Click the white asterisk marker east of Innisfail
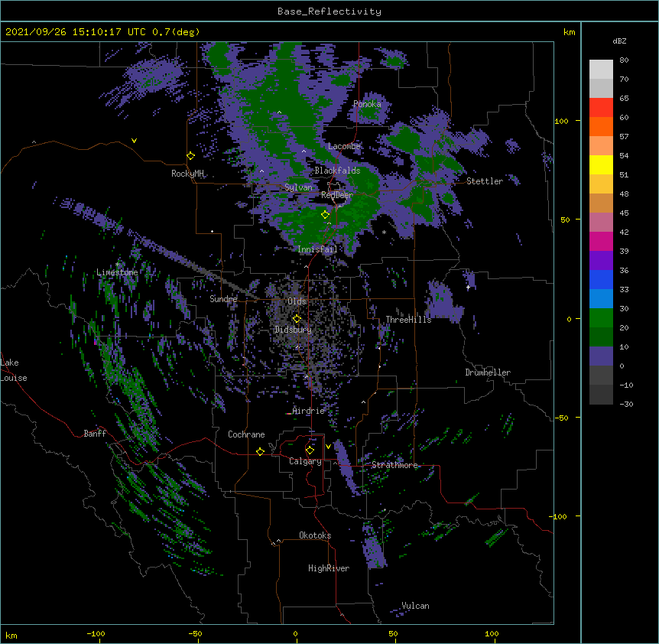659x644 pixels. [384, 233]
